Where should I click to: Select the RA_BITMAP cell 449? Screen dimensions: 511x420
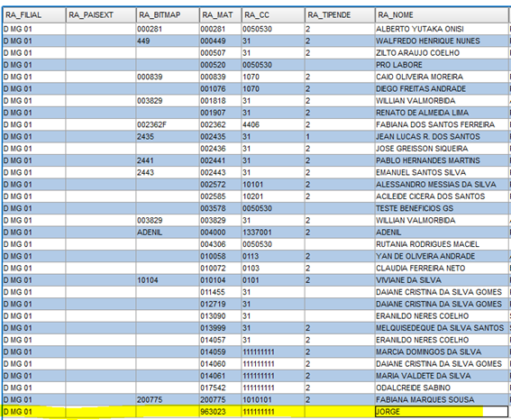pyautogui.click(x=168, y=41)
